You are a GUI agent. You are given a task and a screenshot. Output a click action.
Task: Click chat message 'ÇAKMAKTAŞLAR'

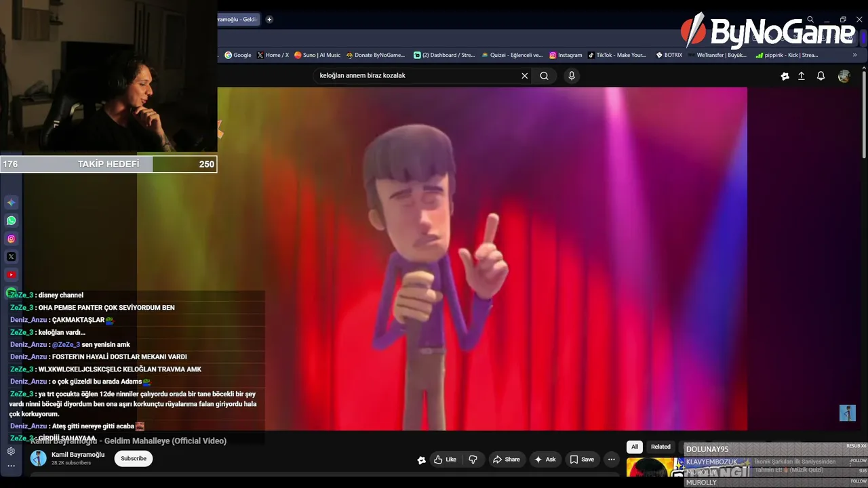(78, 320)
